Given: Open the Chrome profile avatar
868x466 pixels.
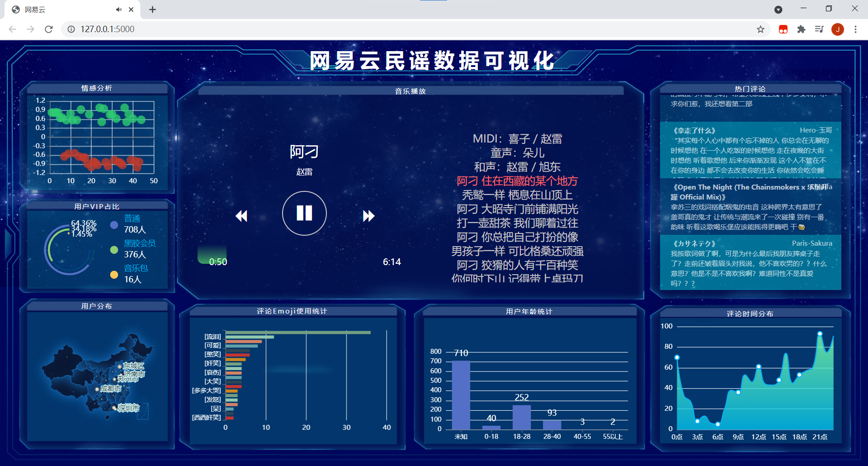Looking at the screenshot, I should (838, 29).
